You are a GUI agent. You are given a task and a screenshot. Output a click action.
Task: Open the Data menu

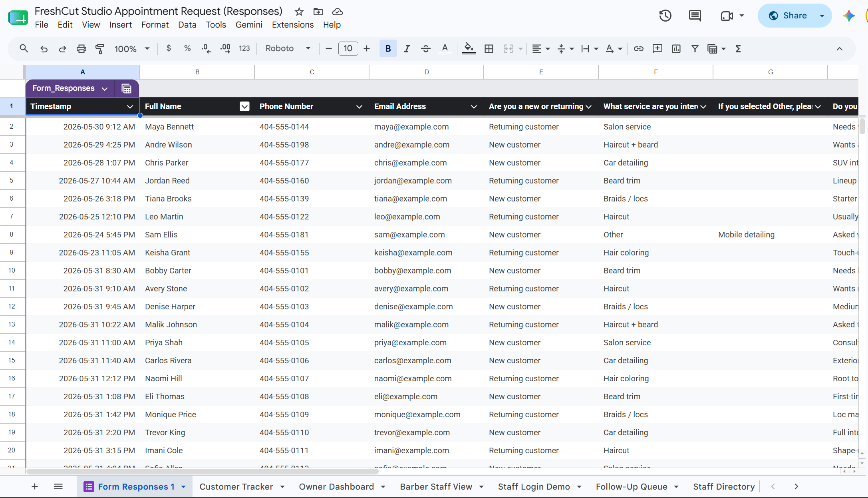tap(187, 25)
